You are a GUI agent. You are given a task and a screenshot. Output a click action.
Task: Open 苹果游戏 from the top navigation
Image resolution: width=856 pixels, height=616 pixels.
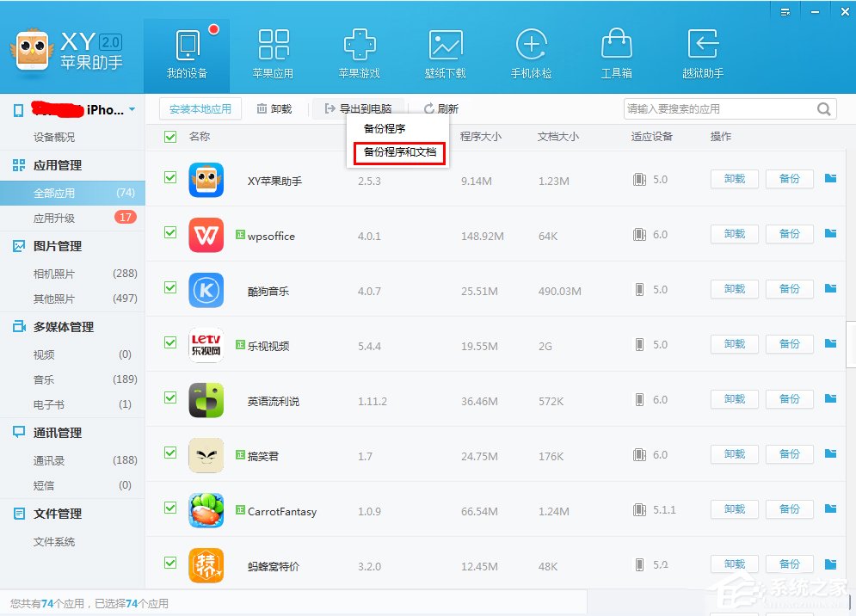(359, 47)
